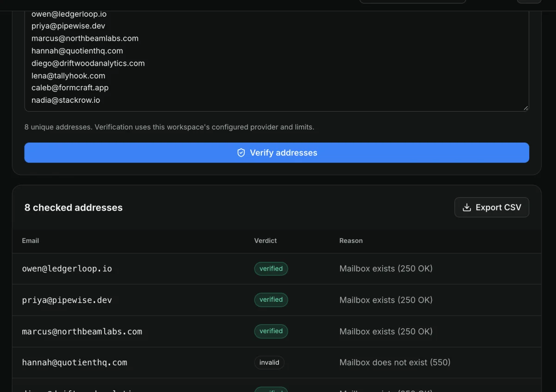This screenshot has width=556, height=392.
Task: Click the download icon in Export CSV
Action: (x=467, y=207)
